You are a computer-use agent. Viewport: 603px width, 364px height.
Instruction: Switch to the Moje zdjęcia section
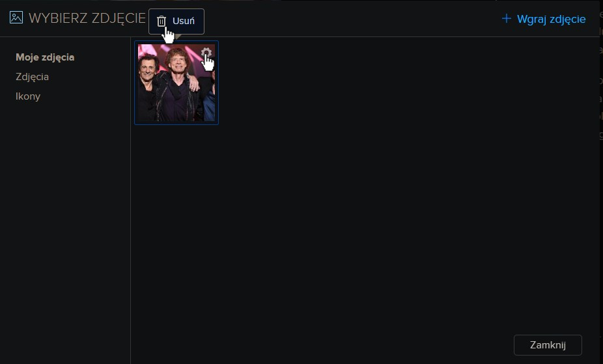(45, 57)
